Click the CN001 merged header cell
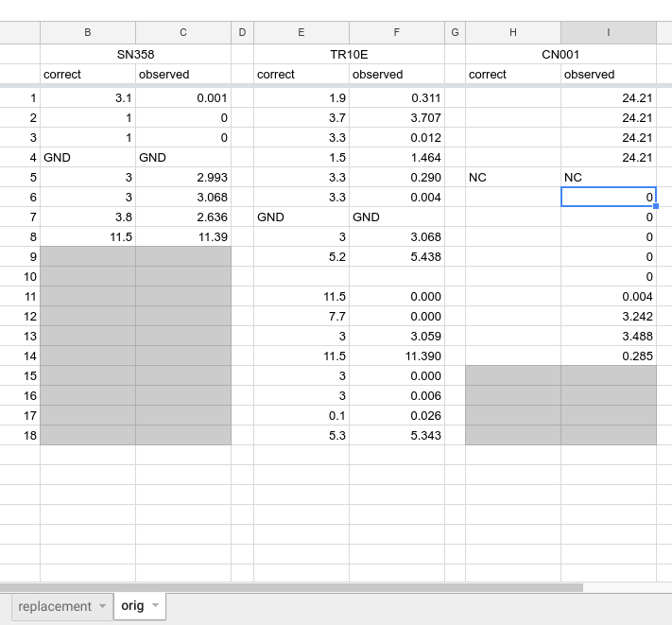Viewport: 672px width, 625px height. click(560, 55)
